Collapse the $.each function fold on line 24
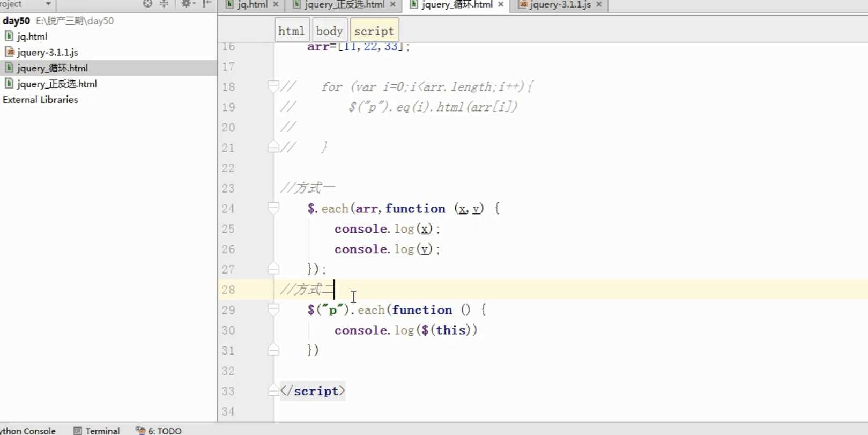Viewport: 868px width, 435px height. (x=273, y=208)
